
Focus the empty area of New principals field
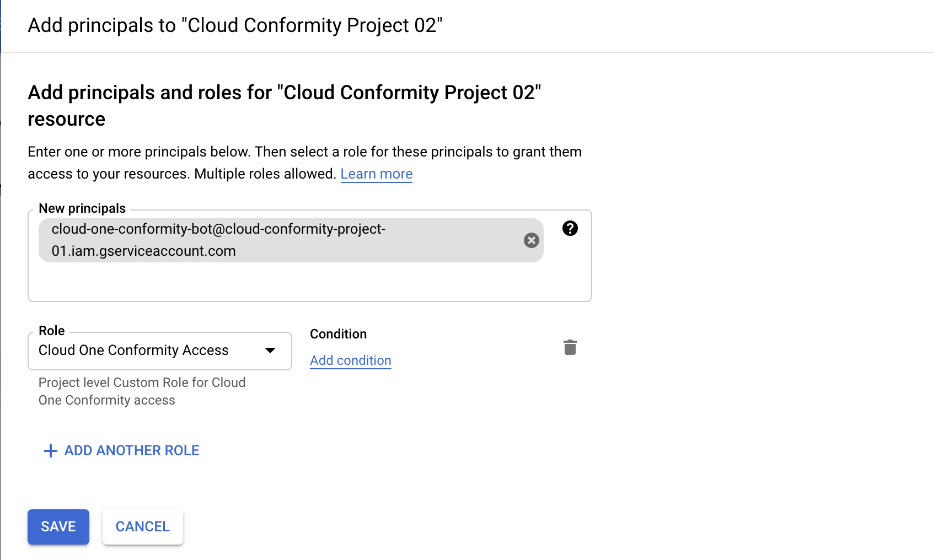[309, 282]
